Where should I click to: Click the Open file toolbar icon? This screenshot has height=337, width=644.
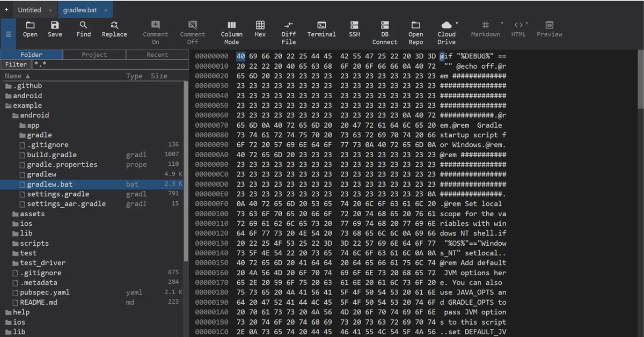pyautogui.click(x=30, y=30)
